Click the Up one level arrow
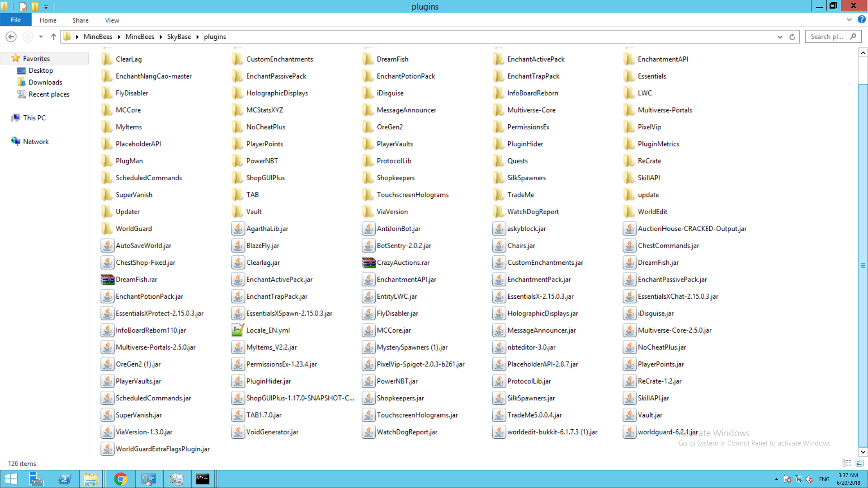Image resolution: width=868 pixels, height=488 pixels. click(53, 37)
